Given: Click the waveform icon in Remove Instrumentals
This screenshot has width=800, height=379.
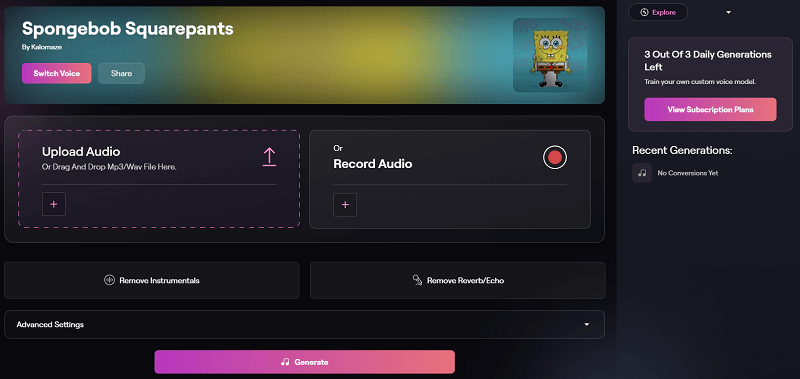Looking at the screenshot, I should point(109,280).
